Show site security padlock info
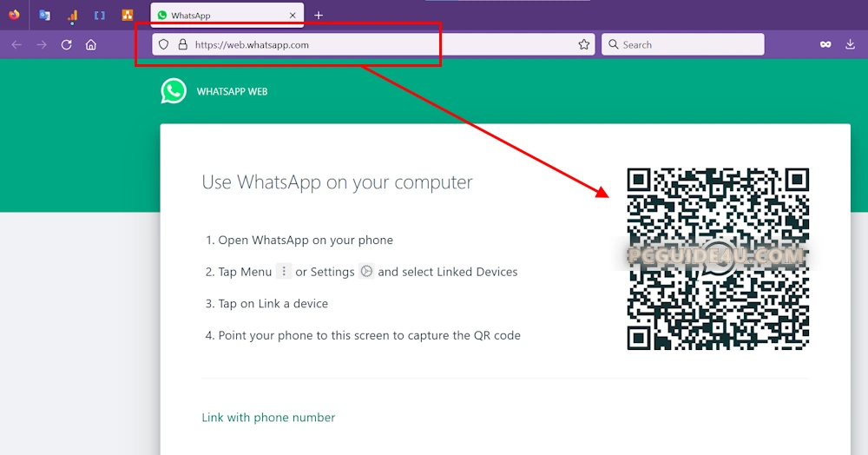This screenshot has width=868, height=455. pos(182,45)
